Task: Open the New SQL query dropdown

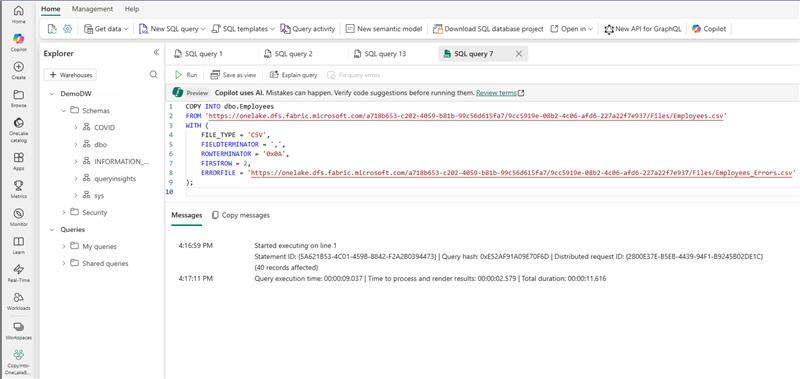Action: coord(172,29)
